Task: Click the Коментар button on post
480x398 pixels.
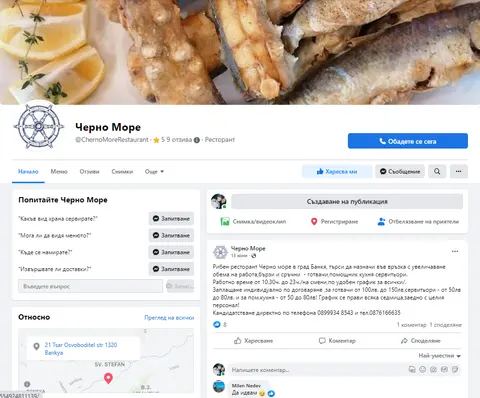Action: [337, 341]
